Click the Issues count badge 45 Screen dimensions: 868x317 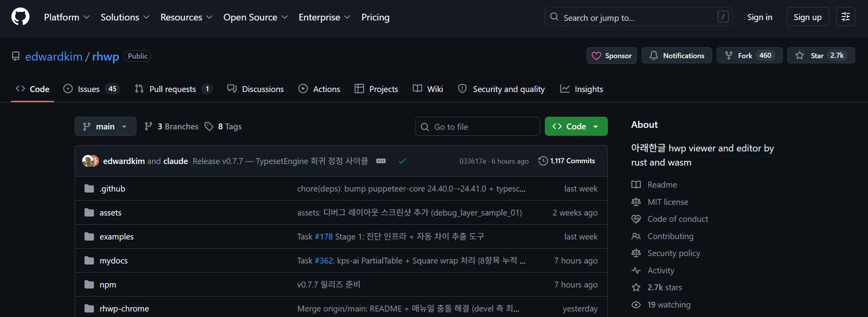pyautogui.click(x=112, y=89)
